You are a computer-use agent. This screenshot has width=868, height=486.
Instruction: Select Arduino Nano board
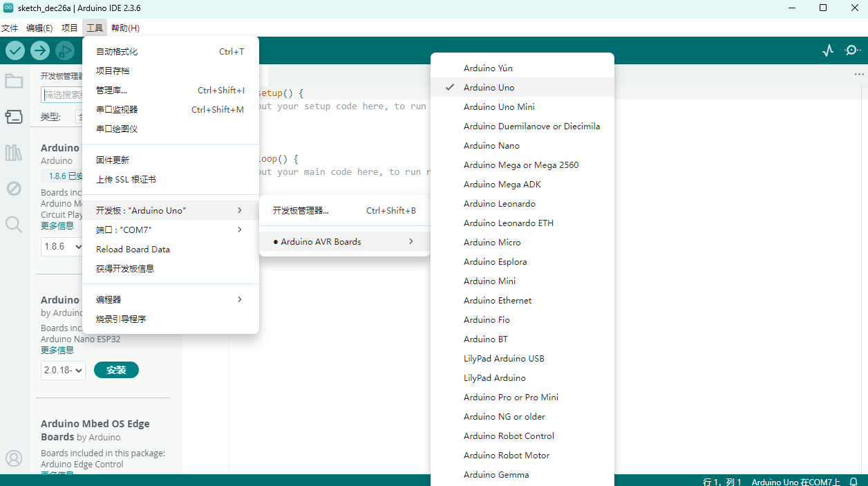tap(522, 145)
